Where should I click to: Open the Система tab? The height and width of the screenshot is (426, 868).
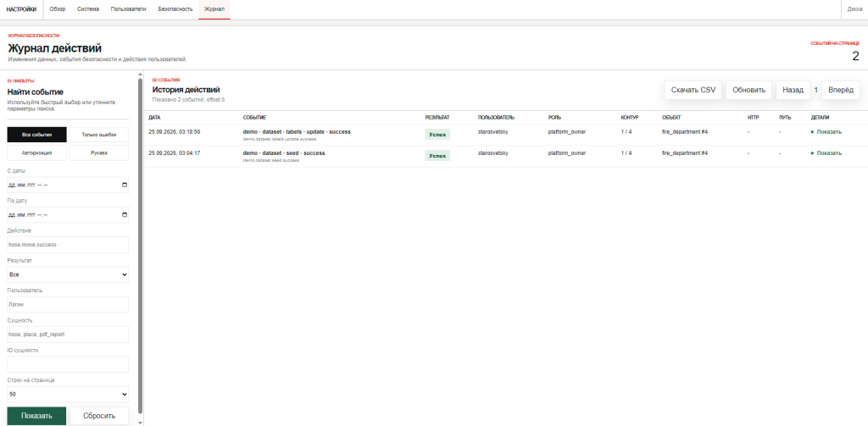[x=88, y=9]
